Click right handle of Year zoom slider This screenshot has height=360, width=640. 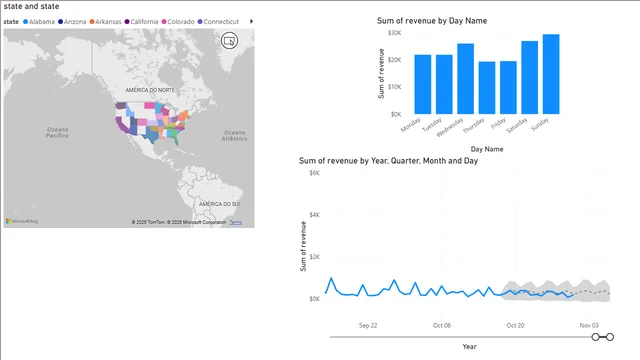610,337
